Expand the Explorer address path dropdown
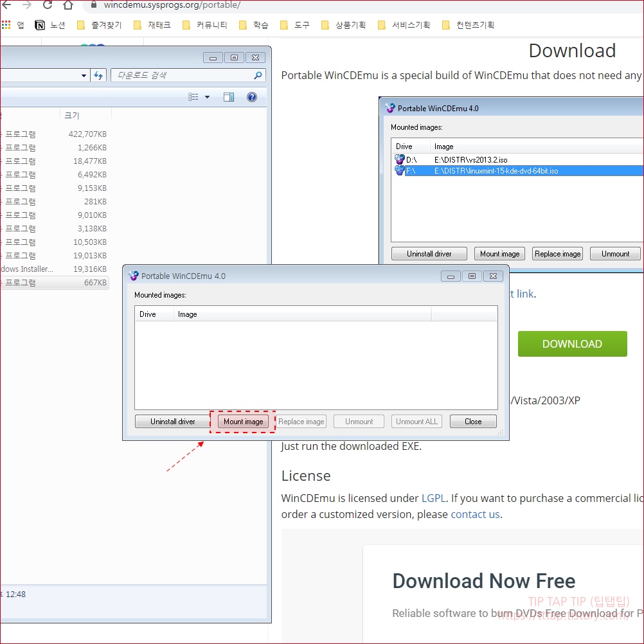The image size is (644, 644). point(84,76)
